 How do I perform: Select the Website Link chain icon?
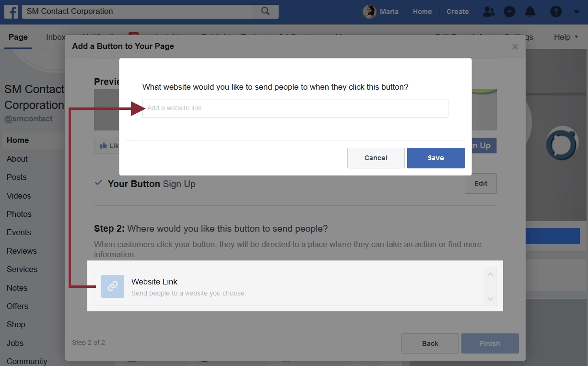point(113,286)
